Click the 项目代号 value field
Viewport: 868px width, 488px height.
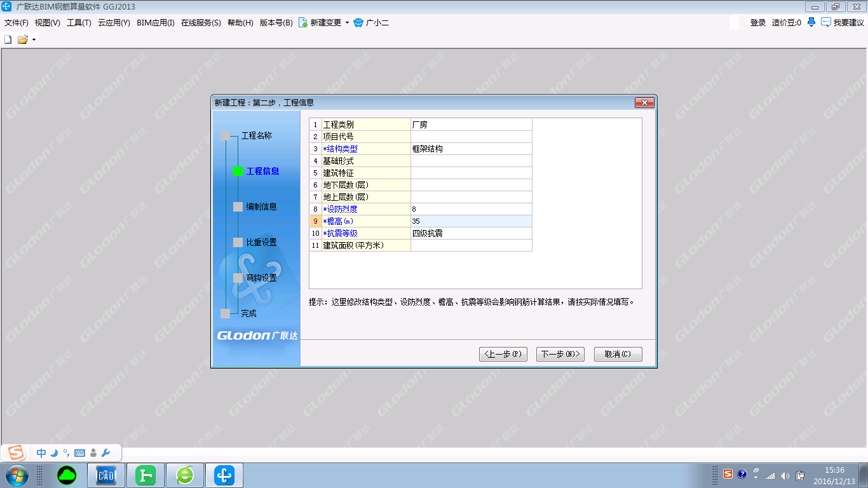[471, 137]
